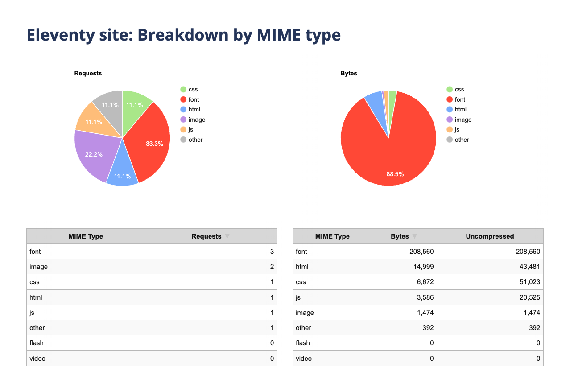Image resolution: width=574 pixels, height=392 pixels.
Task: Click the 20,525 uncompressed cell
Action: [x=490, y=297]
